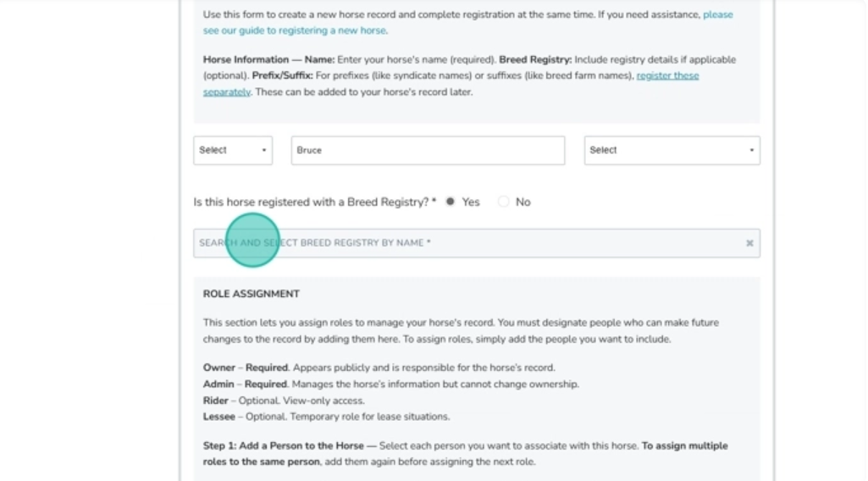Open the guide to registering a new horse

294,30
